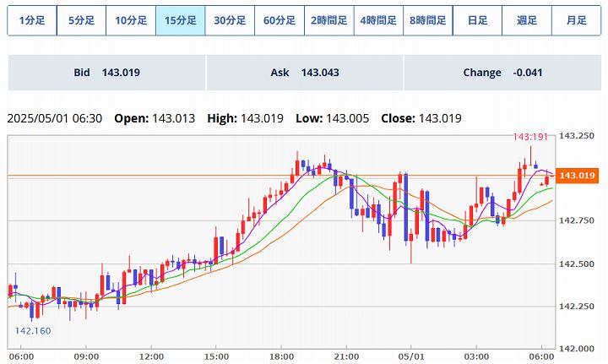This screenshot has width=608, height=364.
Task: Click the 18:00 time axis label
Action: click(x=281, y=356)
